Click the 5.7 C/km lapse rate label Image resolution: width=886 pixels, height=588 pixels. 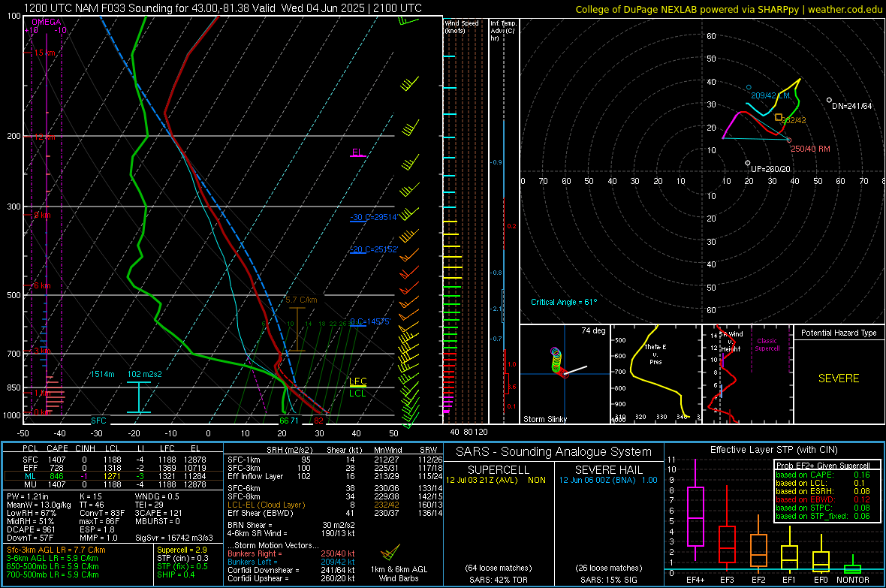pos(301,300)
